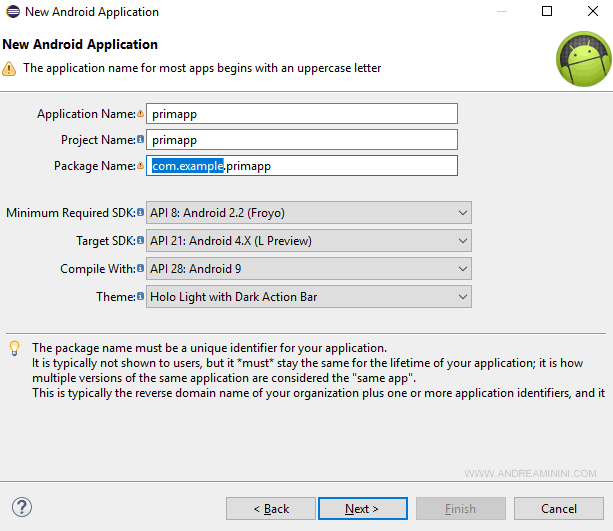The image size is (613, 531).
Task: Click the info icon beside Theme
Action: (141, 297)
